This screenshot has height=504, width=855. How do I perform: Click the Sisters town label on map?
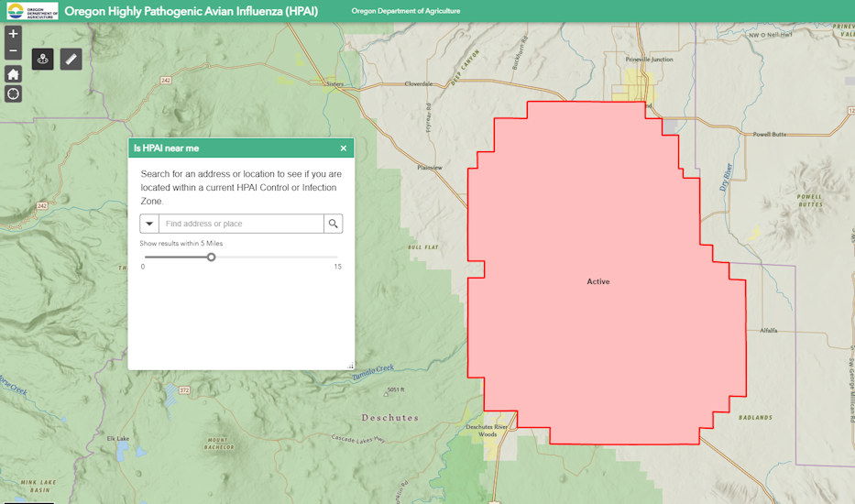tap(334, 83)
